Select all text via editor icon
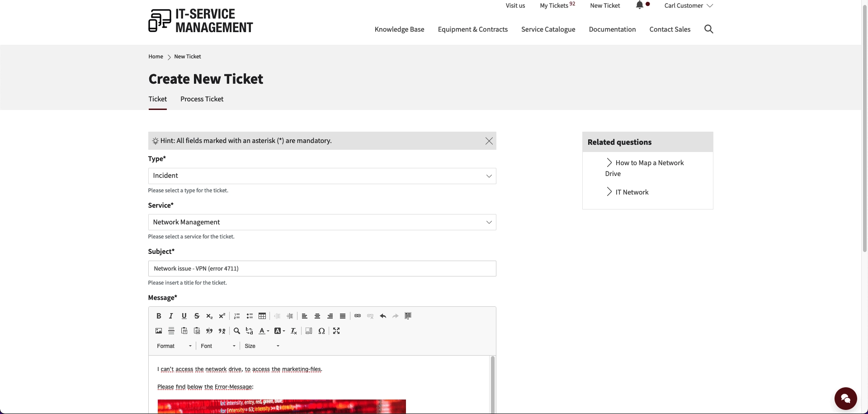The width and height of the screenshot is (868, 414). click(x=309, y=331)
